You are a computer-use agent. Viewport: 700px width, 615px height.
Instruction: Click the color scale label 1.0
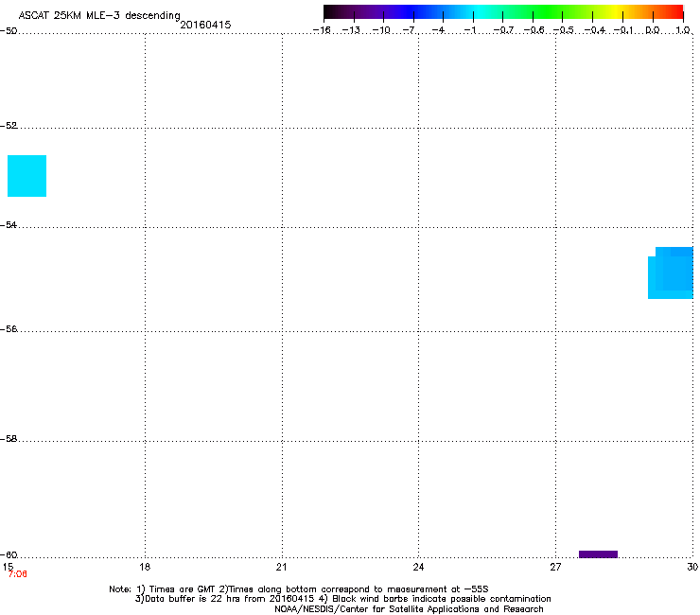683,30
